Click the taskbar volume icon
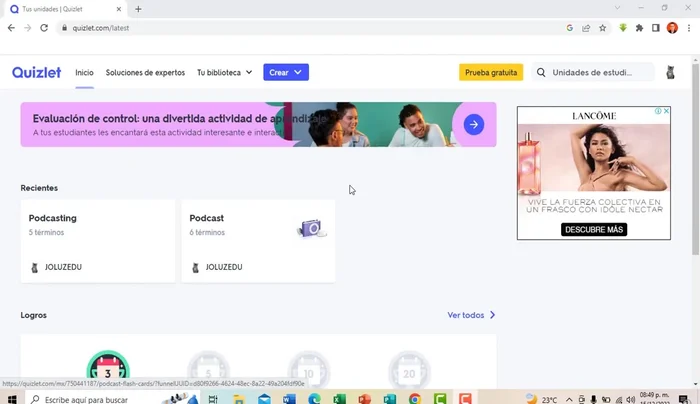Viewport: 700px width, 404px height. click(x=630, y=399)
